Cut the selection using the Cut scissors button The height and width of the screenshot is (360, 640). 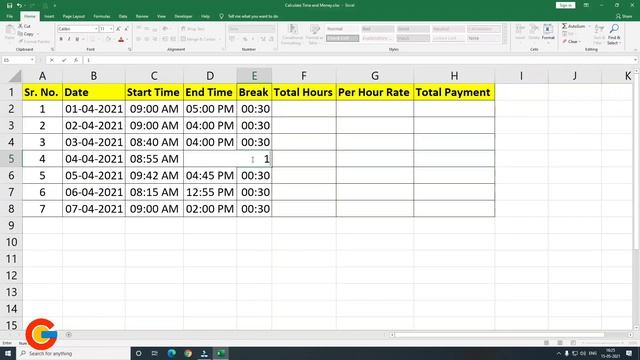coord(25,26)
